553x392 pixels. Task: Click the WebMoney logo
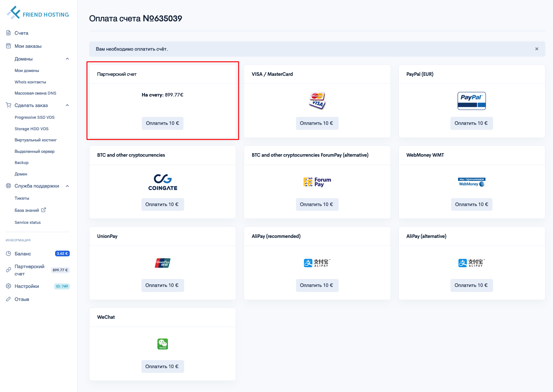(x=472, y=182)
